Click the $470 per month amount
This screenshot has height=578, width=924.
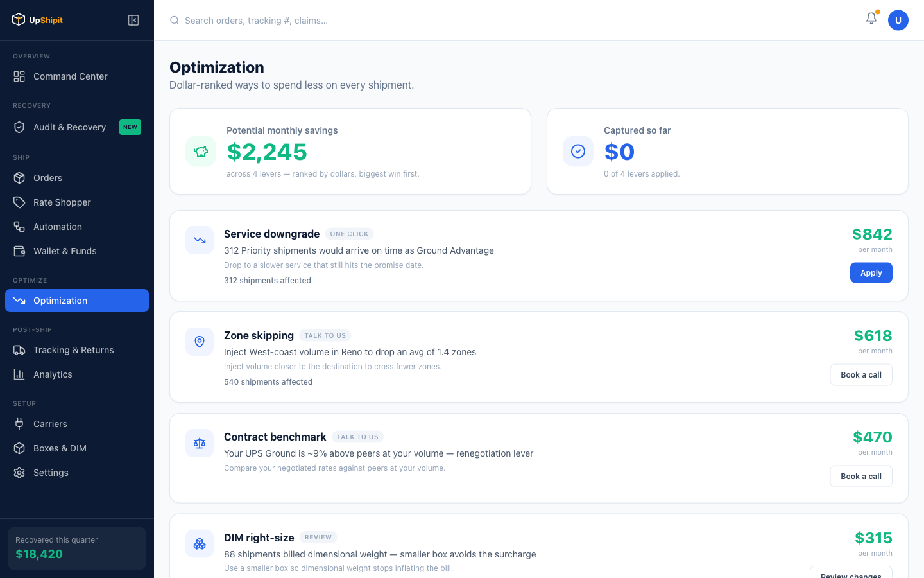tap(873, 437)
